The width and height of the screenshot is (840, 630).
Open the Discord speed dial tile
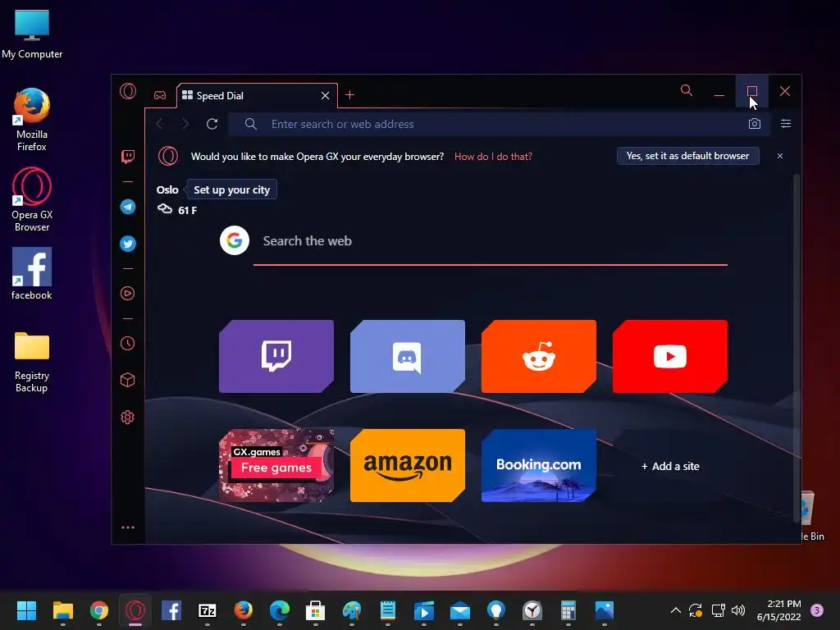pos(408,356)
